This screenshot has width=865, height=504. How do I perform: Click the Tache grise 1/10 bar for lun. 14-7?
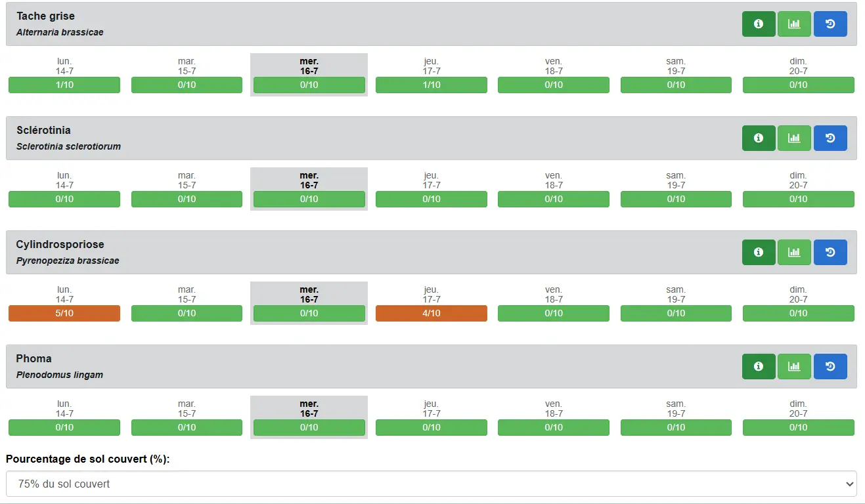[x=64, y=85]
